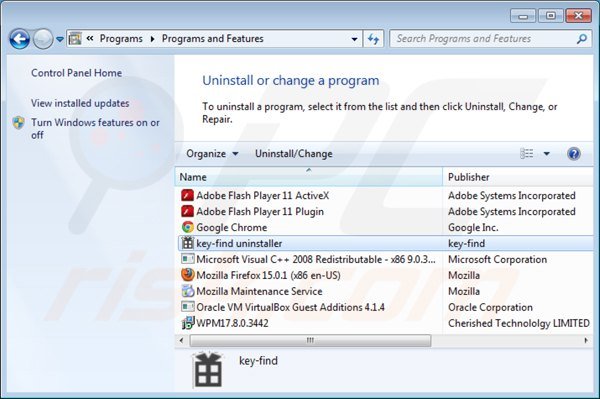
Task: Sort by Name column header
Action: (x=308, y=177)
